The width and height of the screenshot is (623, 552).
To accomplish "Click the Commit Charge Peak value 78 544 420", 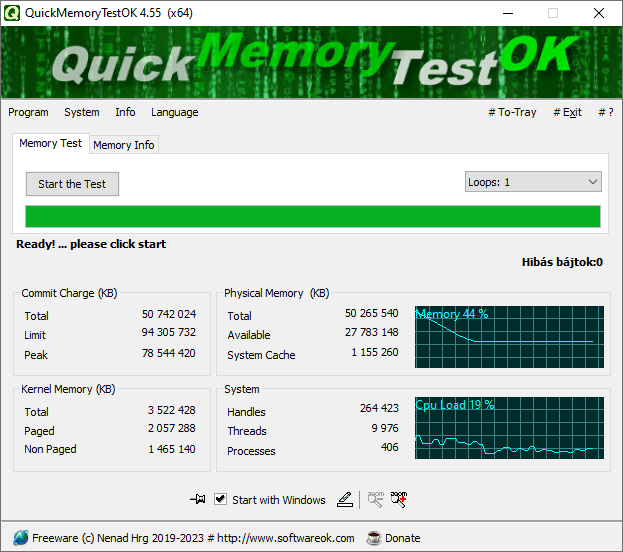I will pyautogui.click(x=169, y=353).
